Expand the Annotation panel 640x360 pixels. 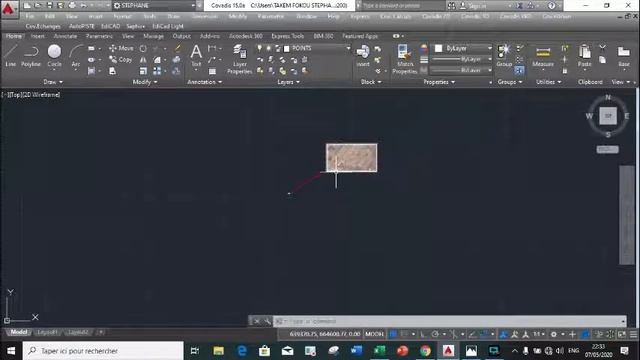point(204,82)
